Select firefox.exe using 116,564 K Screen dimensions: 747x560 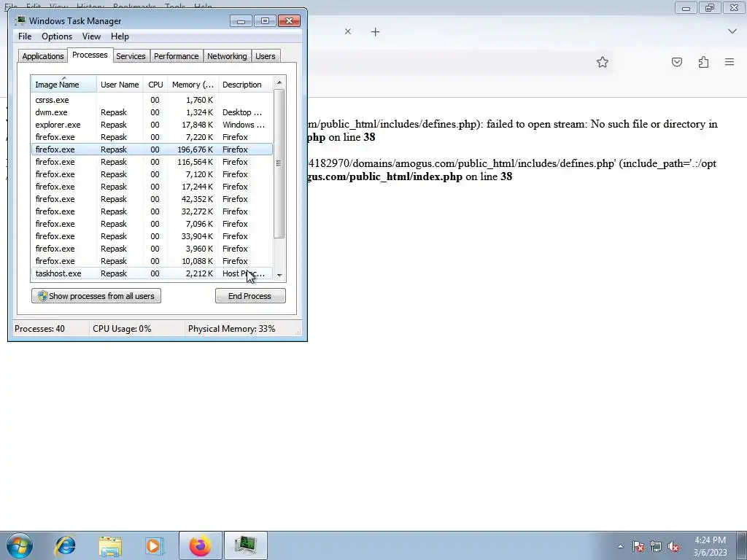[x=152, y=162]
